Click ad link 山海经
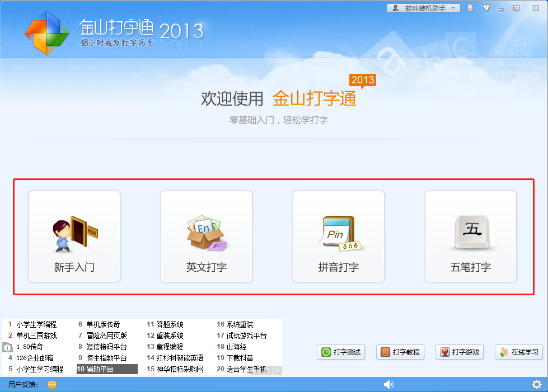 click(x=236, y=347)
